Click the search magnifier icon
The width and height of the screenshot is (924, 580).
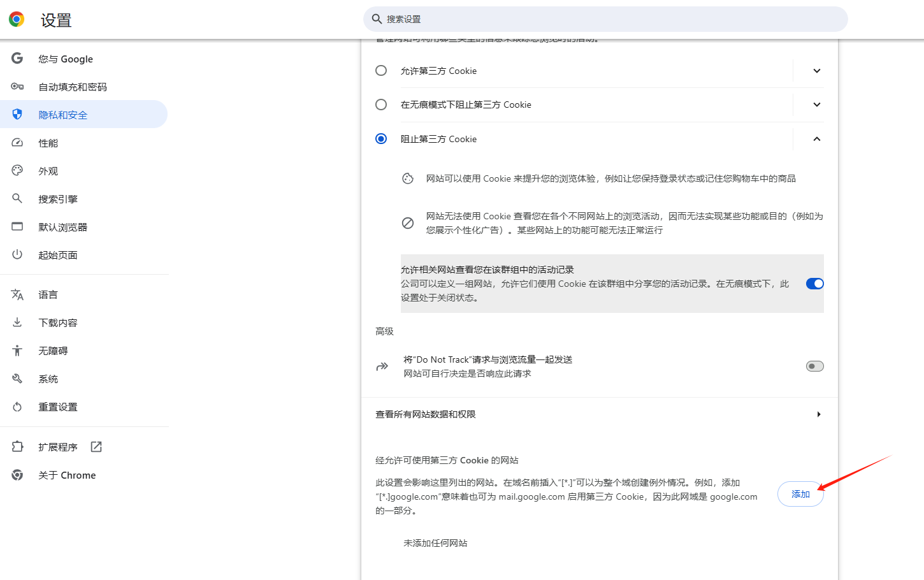pos(377,19)
